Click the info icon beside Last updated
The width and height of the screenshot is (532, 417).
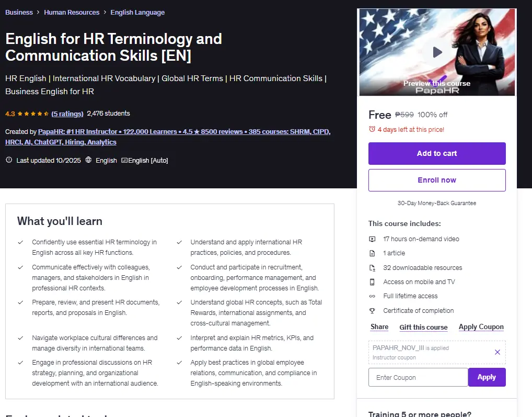pos(9,160)
